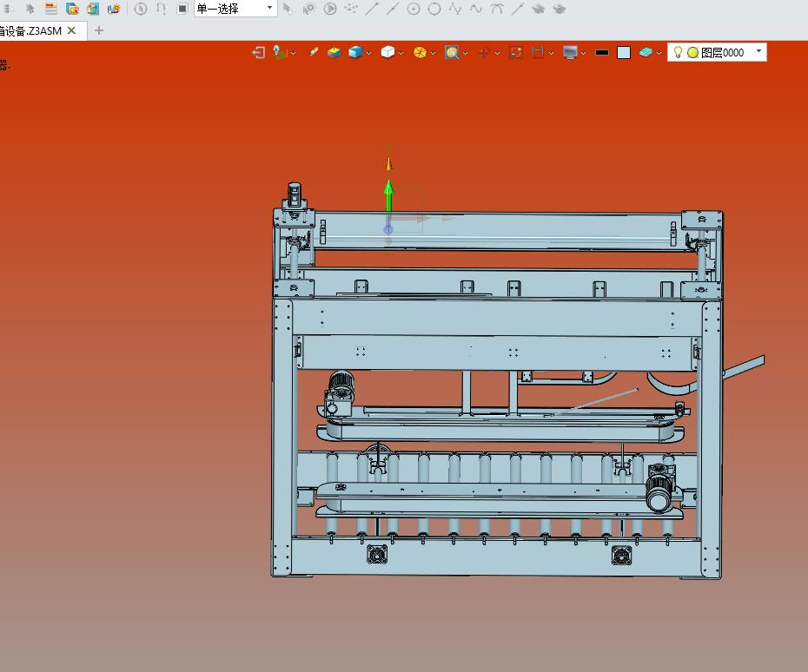Select the plain circle pick tool

click(x=434, y=8)
